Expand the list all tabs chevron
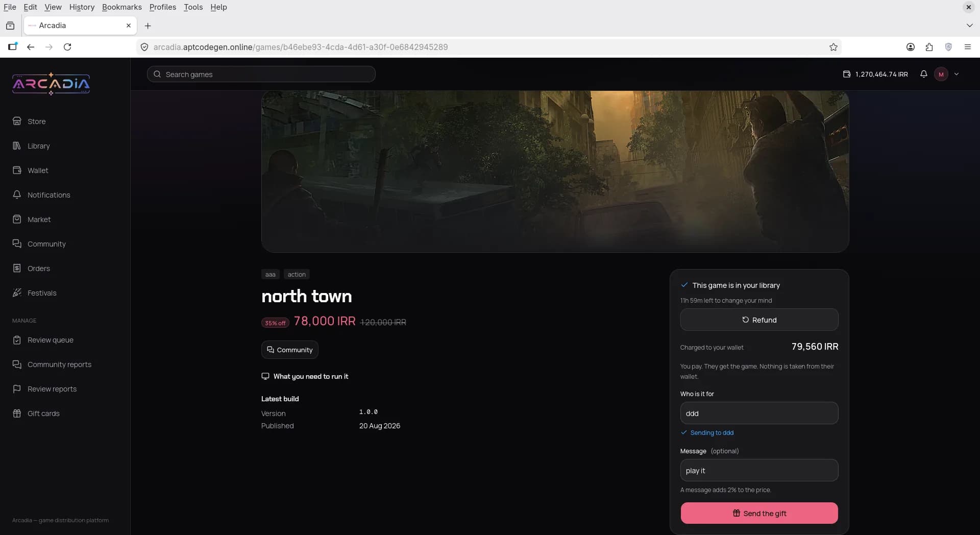This screenshot has height=535, width=980. click(969, 26)
